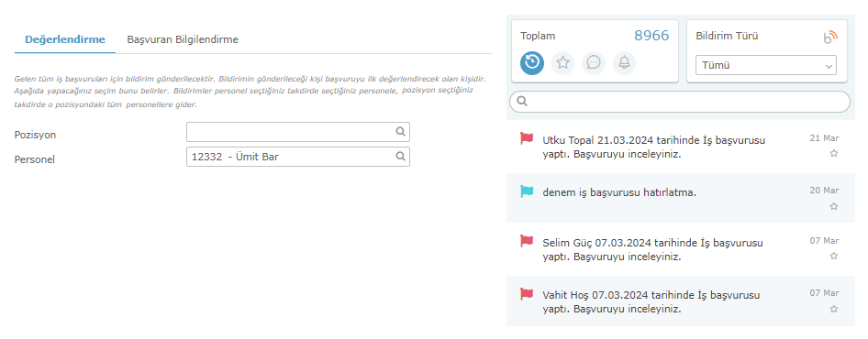The image size is (868, 339).
Task: Click the Pozisyon field search magnifier
Action: (x=400, y=132)
